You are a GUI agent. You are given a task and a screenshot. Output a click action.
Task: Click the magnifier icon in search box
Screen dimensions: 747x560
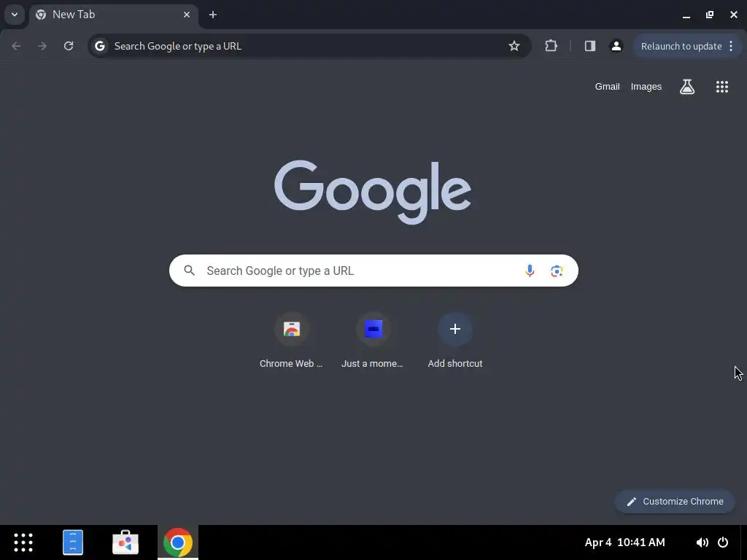(x=190, y=271)
